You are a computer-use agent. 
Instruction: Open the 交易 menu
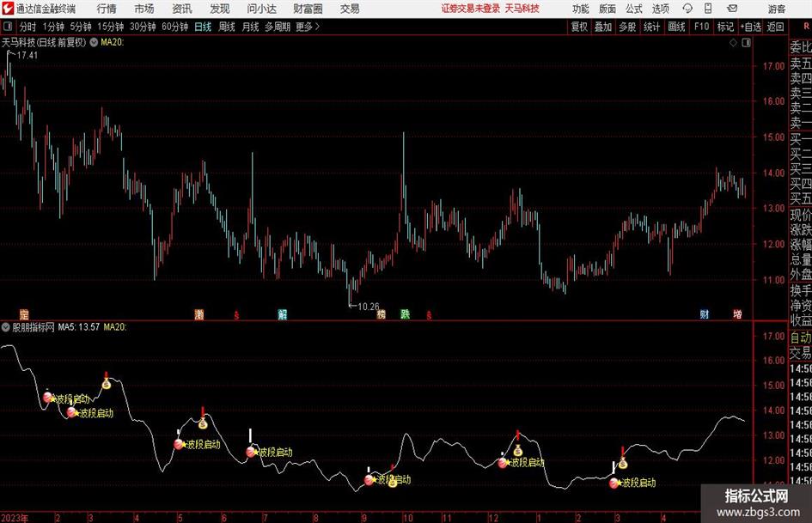pos(350,9)
